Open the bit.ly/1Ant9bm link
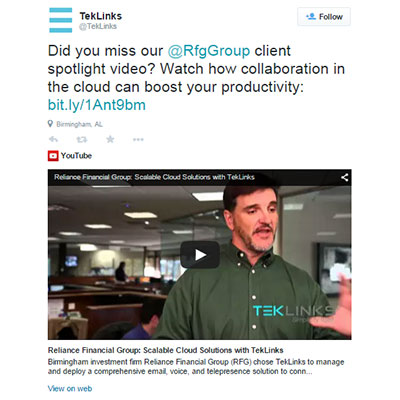 click(97, 105)
